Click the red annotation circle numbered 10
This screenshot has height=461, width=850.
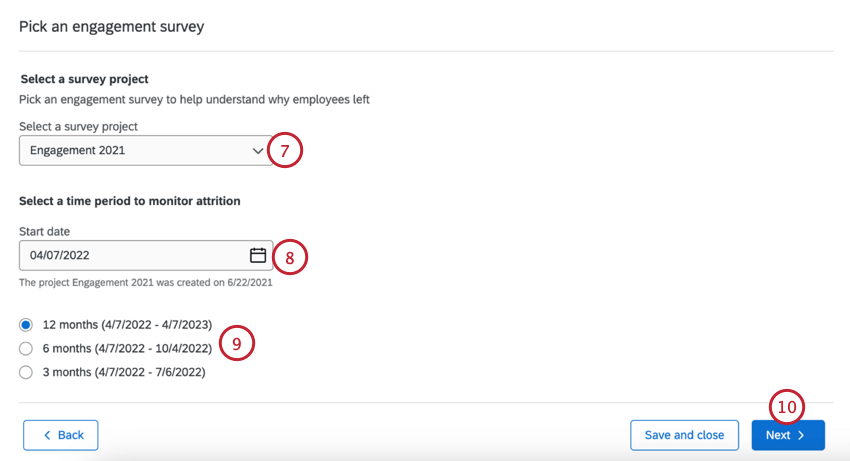click(787, 407)
